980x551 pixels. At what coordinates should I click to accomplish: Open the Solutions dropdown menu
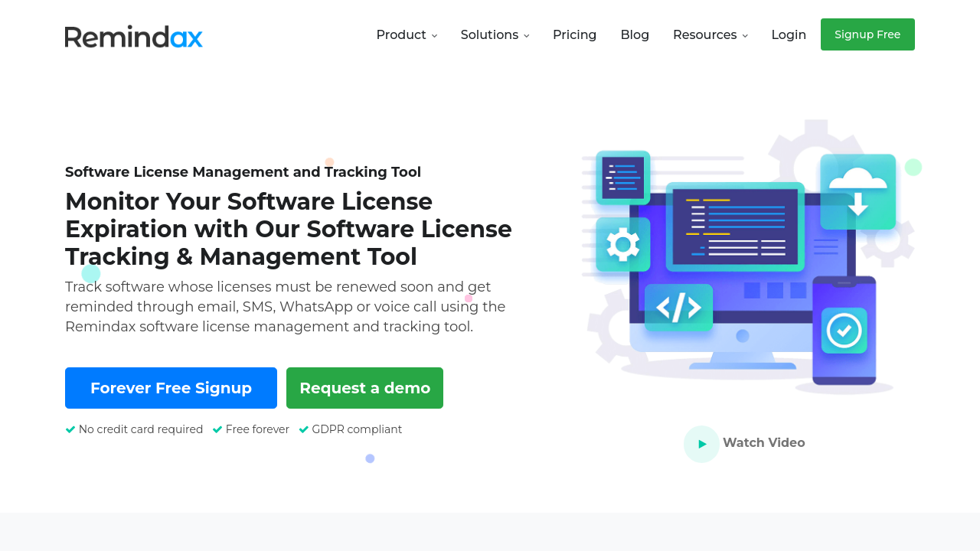[495, 35]
